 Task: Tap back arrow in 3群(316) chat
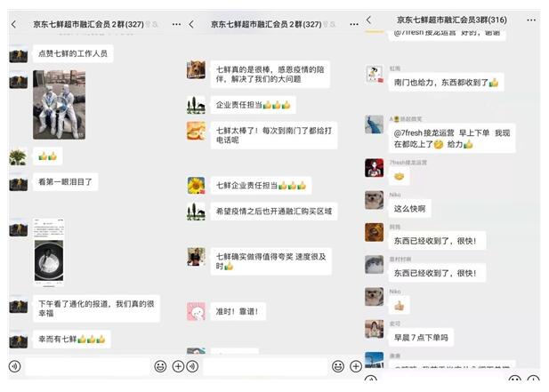[368, 20]
